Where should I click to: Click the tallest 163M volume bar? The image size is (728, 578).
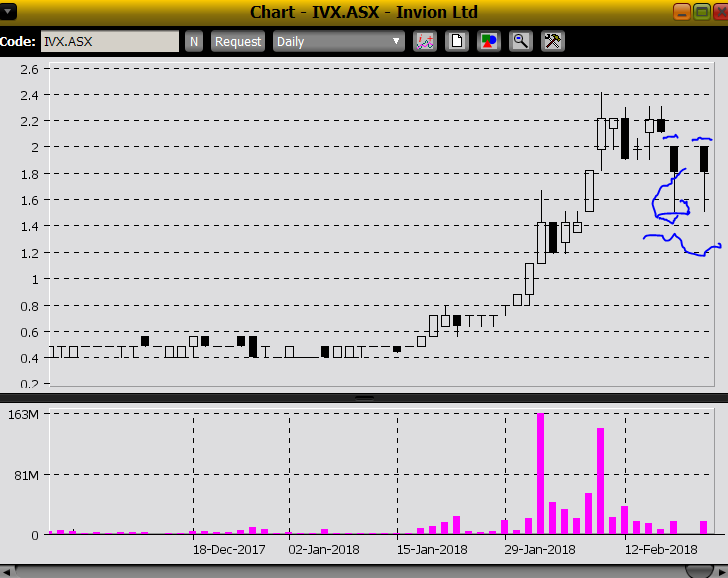point(540,473)
